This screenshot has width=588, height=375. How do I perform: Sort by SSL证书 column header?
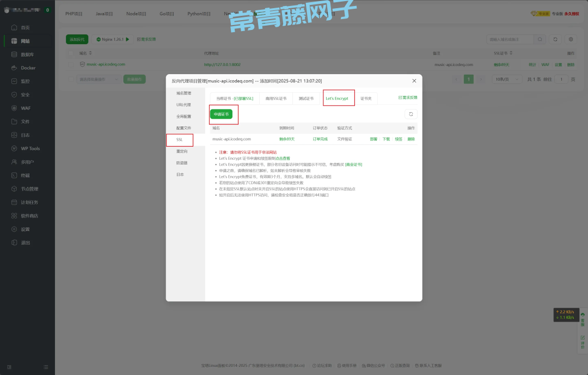[501, 53]
